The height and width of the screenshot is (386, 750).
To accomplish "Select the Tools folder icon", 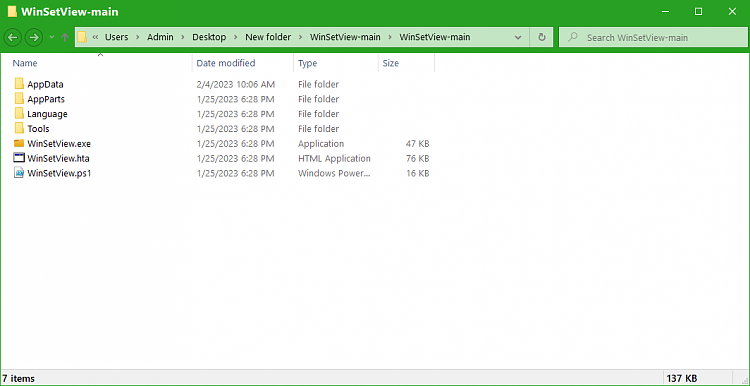I will [19, 128].
